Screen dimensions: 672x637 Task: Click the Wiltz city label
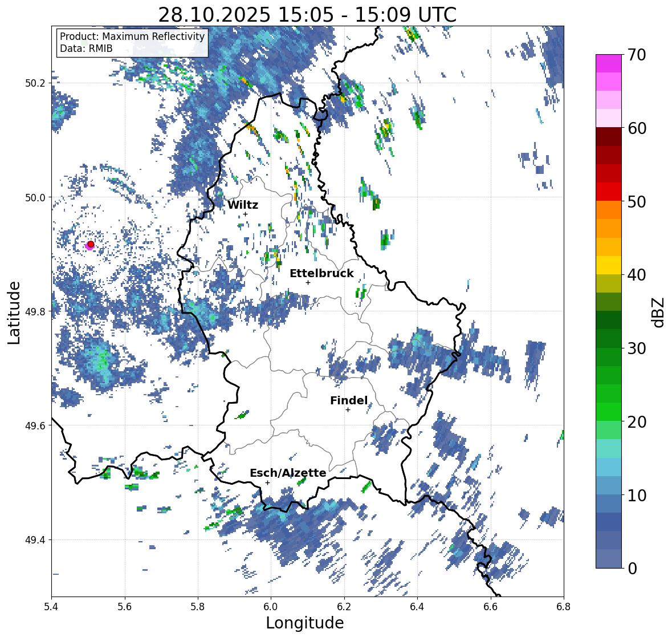tap(243, 205)
